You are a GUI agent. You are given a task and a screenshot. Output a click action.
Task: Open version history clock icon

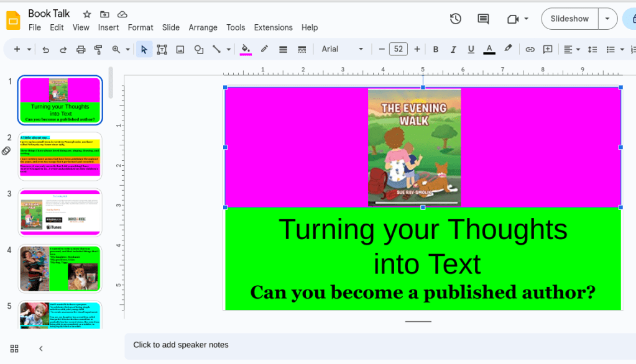click(x=456, y=19)
